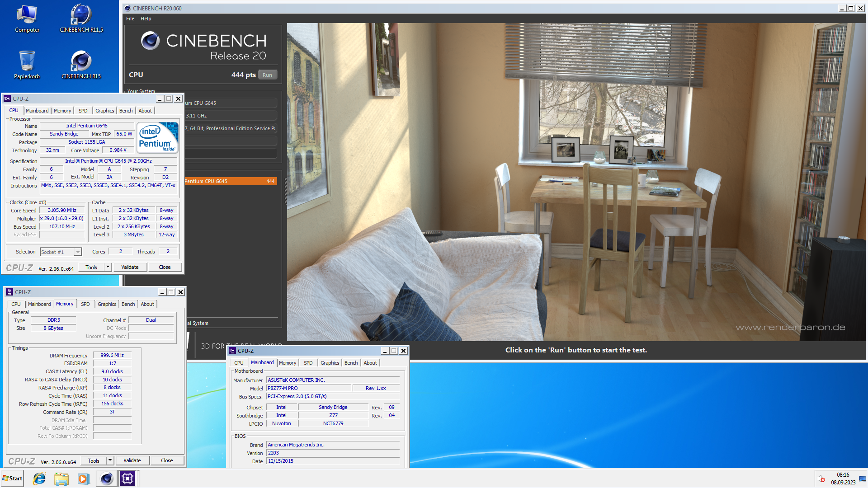Open SPD tab in Memory CPU-Z window
Screen dimensions: 868x488
tap(85, 304)
